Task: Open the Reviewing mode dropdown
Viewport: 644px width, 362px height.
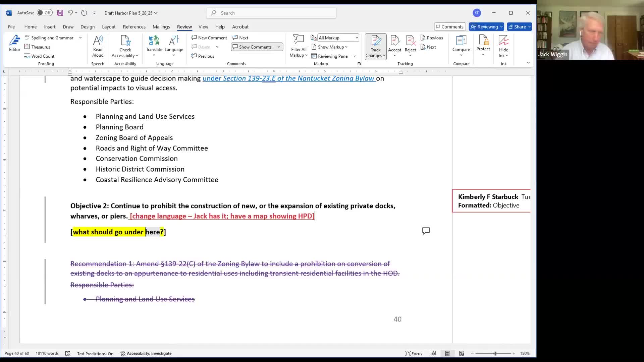Action: pyautogui.click(x=486, y=27)
